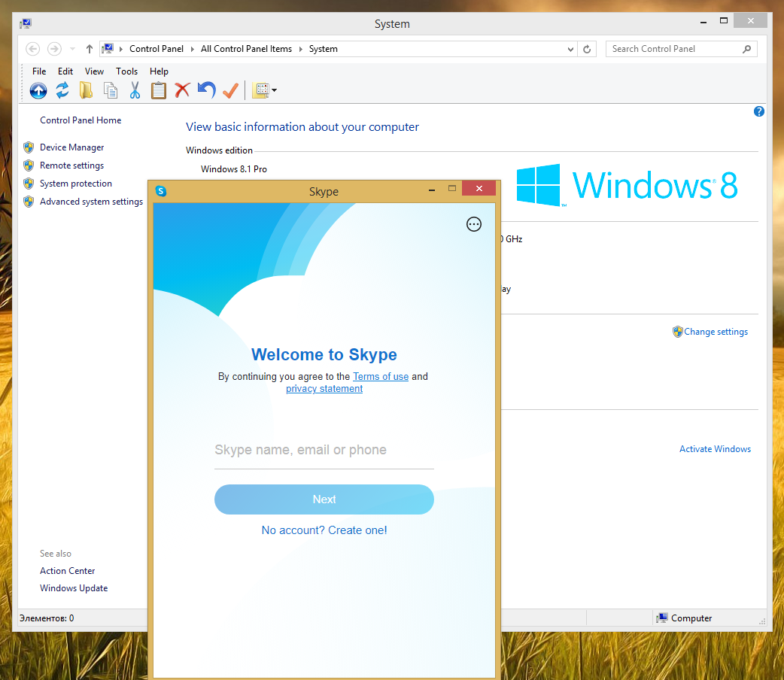This screenshot has height=680, width=784.
Task: Close the Skype window
Action: tap(479, 189)
